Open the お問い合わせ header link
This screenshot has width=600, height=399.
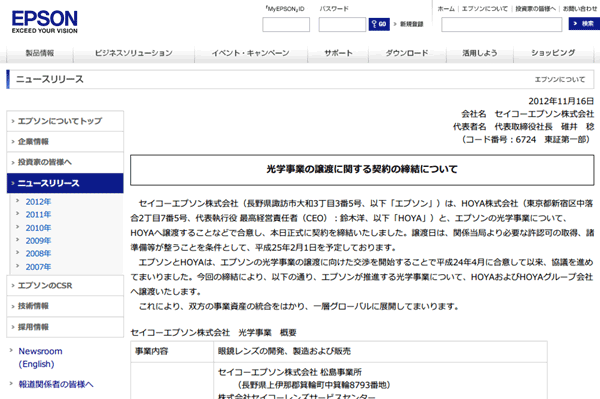coord(579,9)
